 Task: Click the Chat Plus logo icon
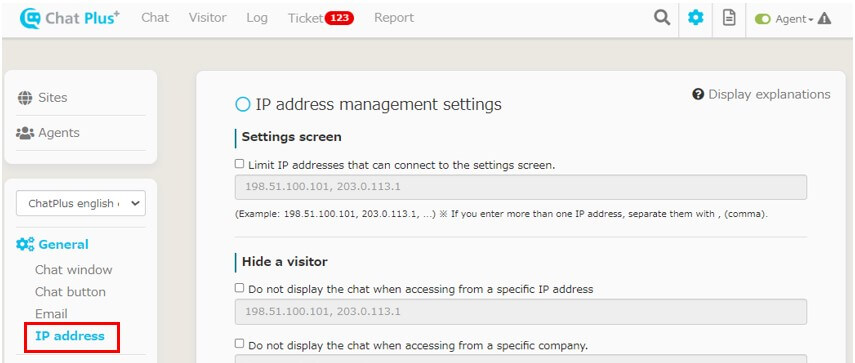(x=29, y=19)
